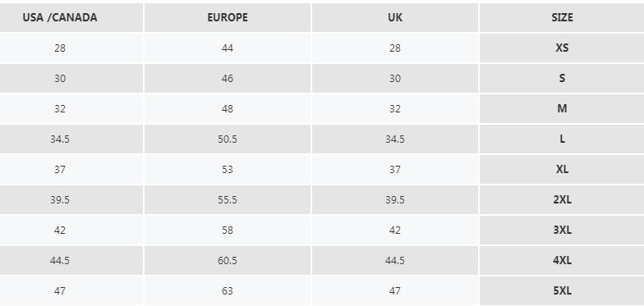Select the L size cell
This screenshot has height=306, width=644.
point(562,139)
